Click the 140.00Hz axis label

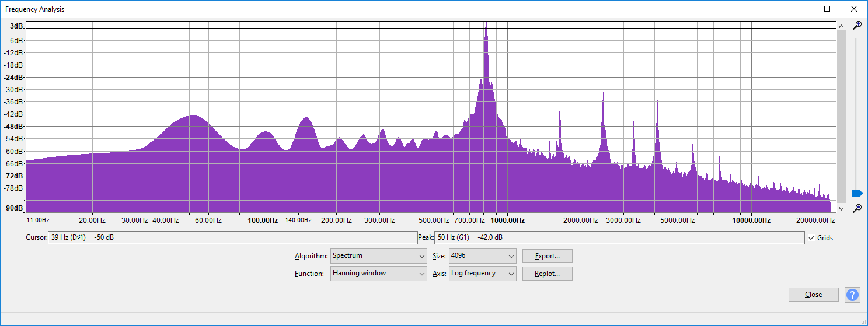coord(298,220)
